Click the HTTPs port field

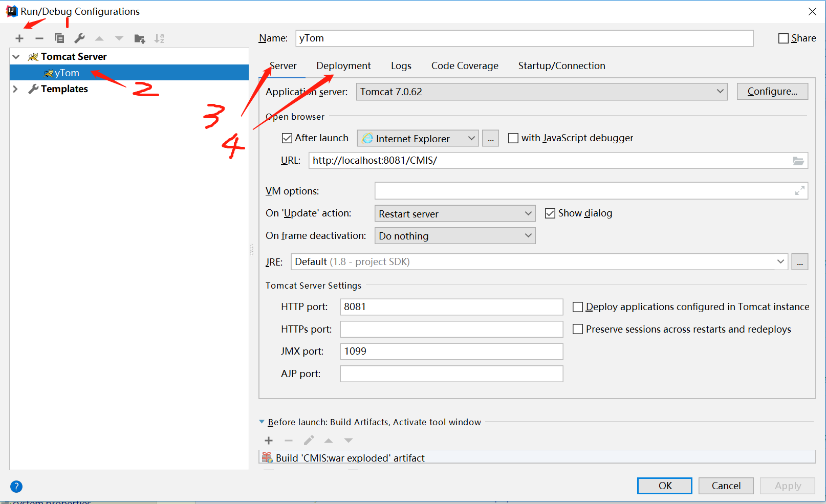[451, 330]
